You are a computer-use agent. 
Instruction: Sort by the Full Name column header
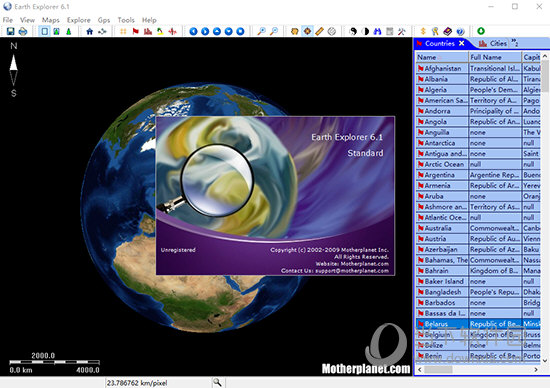495,57
